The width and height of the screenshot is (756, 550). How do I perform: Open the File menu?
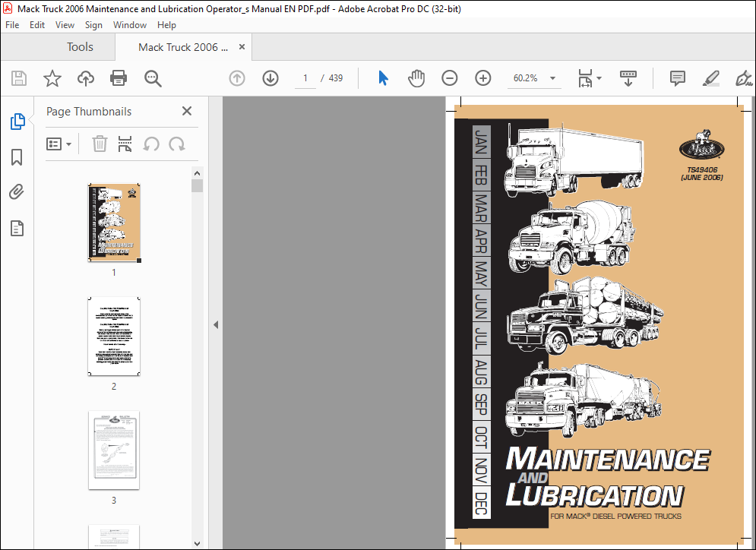12,25
